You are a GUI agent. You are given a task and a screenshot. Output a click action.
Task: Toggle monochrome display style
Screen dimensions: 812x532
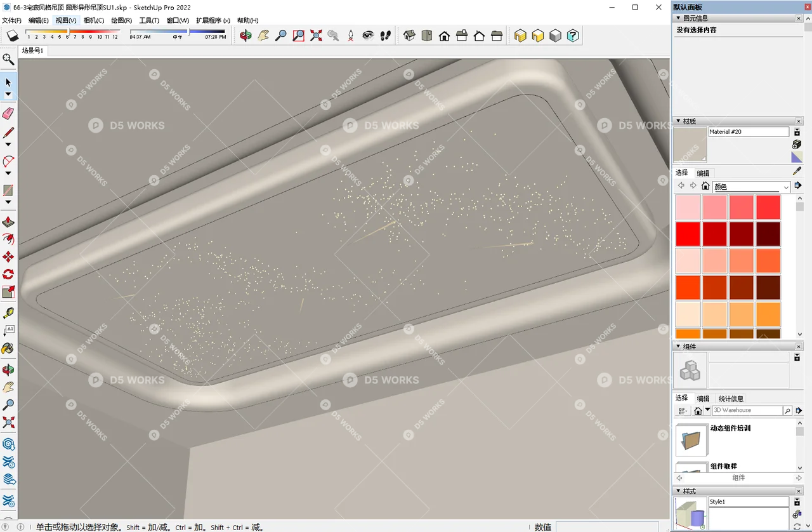coord(554,36)
